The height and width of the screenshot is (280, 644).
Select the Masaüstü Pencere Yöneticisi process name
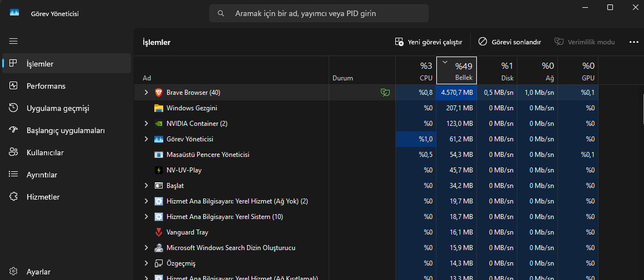click(x=208, y=155)
